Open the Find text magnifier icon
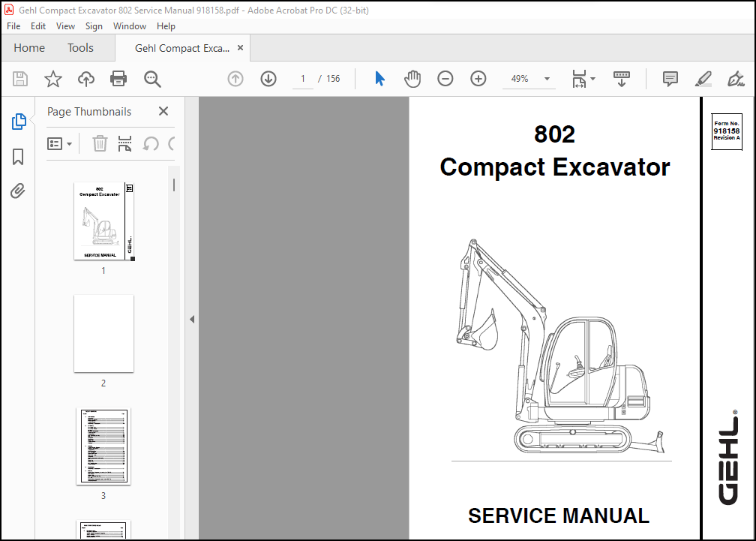The width and height of the screenshot is (756, 541). click(x=152, y=79)
